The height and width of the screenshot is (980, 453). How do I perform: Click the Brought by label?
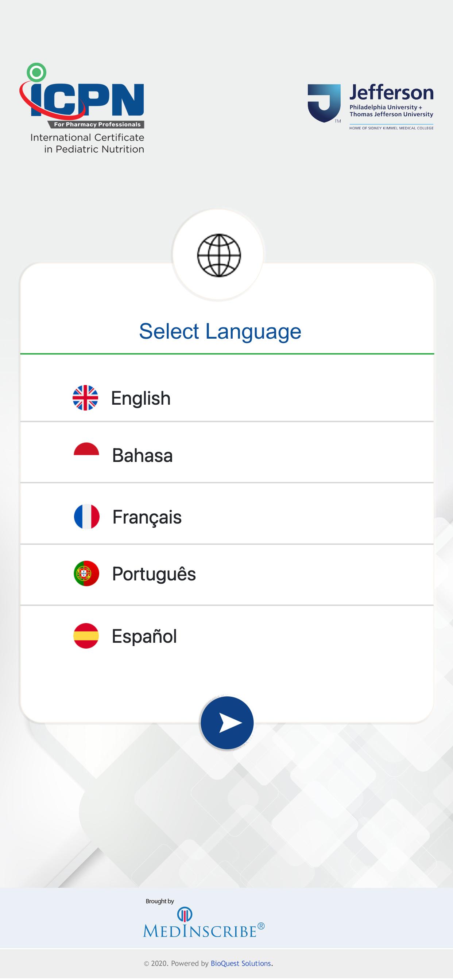160,901
